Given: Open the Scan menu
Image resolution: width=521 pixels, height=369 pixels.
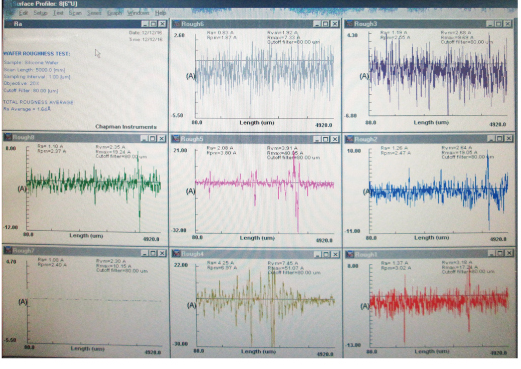Looking at the screenshot, I should [x=75, y=13].
